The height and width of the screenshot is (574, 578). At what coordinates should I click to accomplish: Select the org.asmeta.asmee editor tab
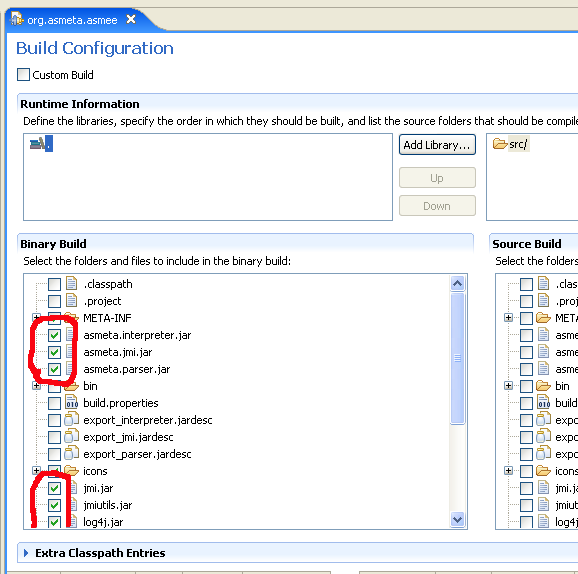tap(72, 20)
